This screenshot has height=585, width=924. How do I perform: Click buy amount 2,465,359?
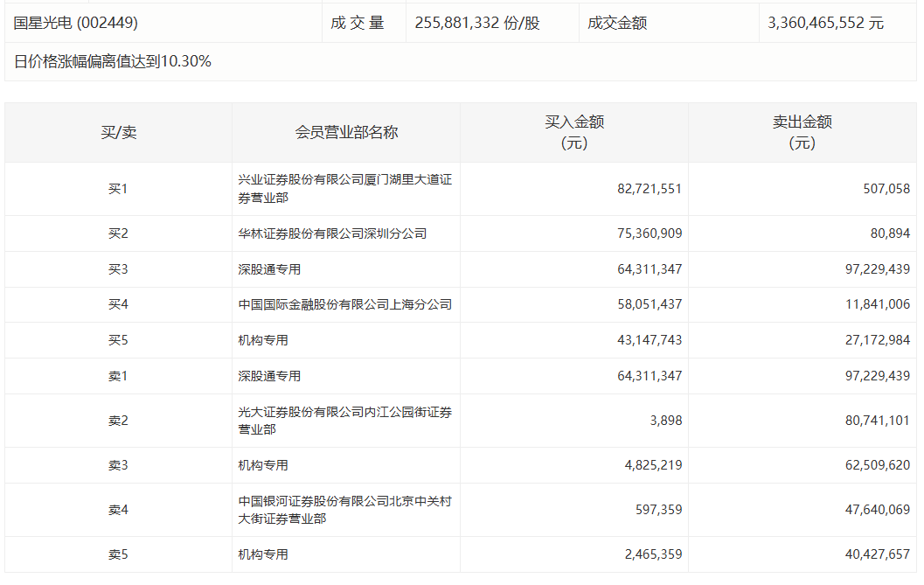click(x=654, y=555)
